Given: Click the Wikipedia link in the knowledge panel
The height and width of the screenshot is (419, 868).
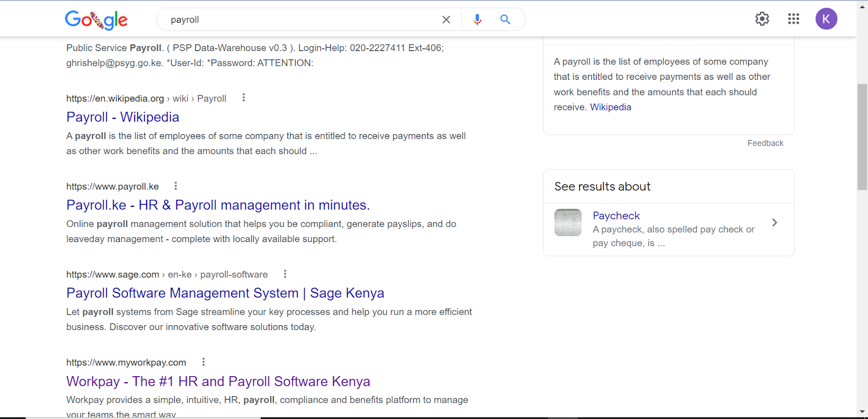Looking at the screenshot, I should (610, 107).
